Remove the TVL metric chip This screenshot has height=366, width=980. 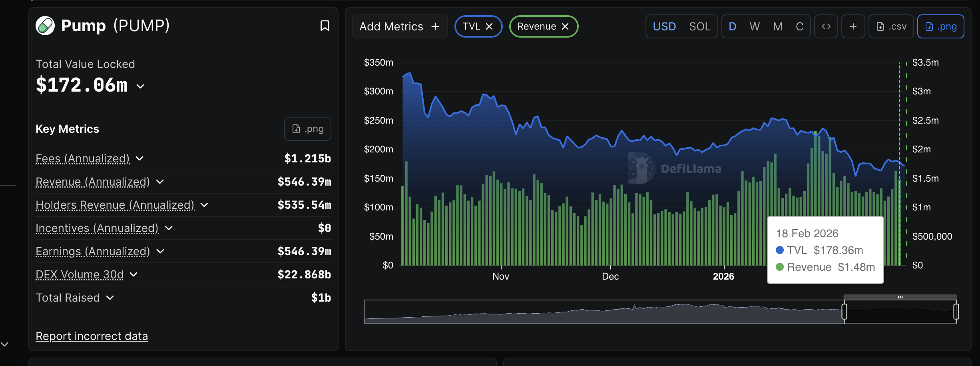[489, 26]
